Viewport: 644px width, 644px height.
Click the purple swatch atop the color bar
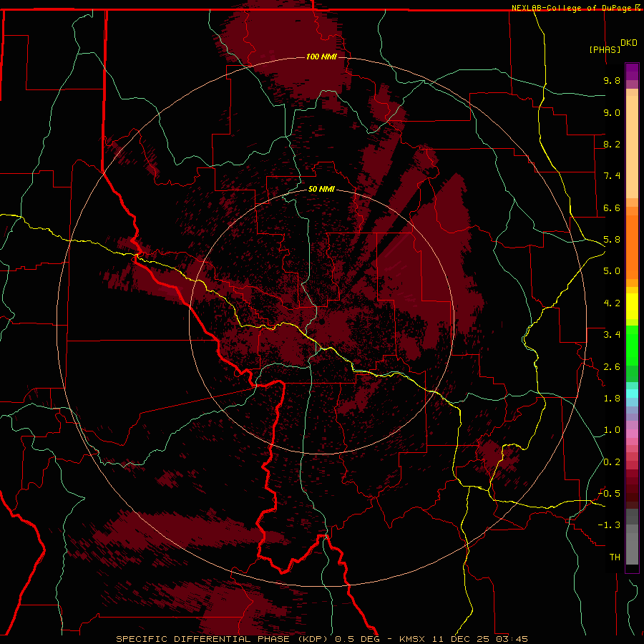tap(632, 72)
